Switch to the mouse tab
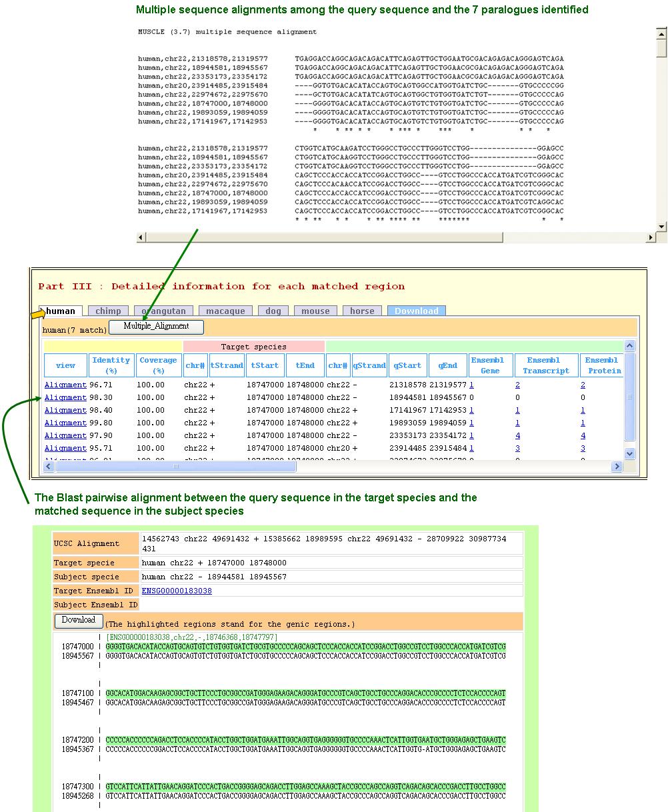Screen dimensions: 668x812 click(315, 311)
